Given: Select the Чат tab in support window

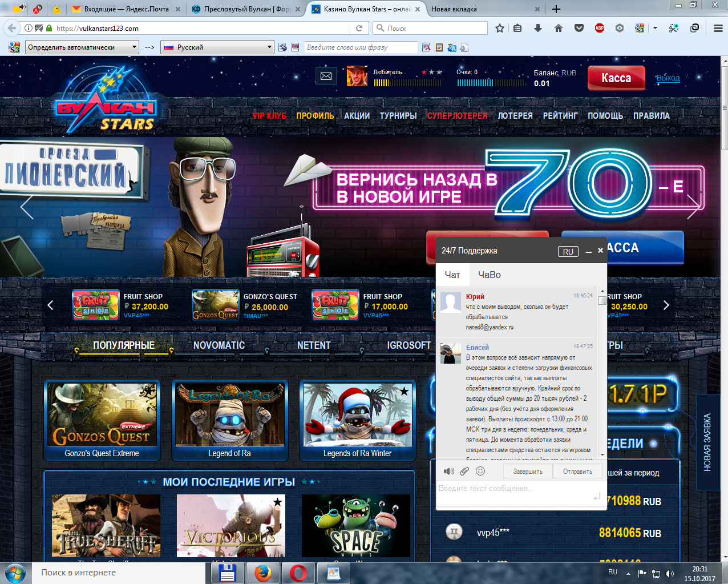Looking at the screenshot, I should 452,275.
